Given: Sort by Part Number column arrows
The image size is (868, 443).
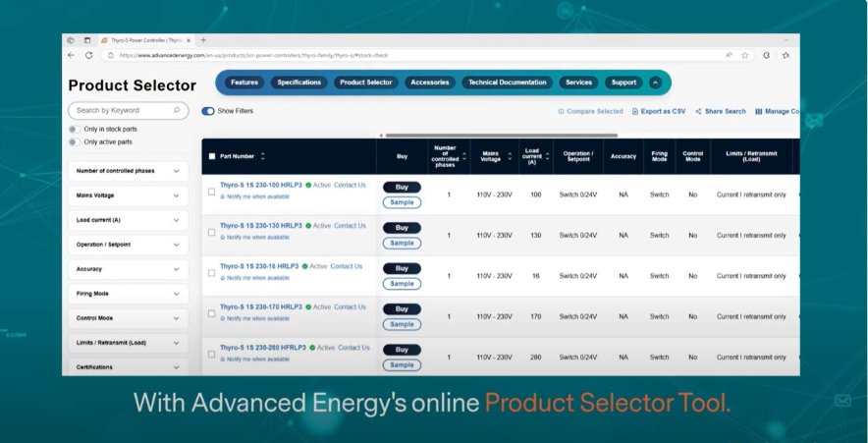Looking at the screenshot, I should pyautogui.click(x=262, y=156).
